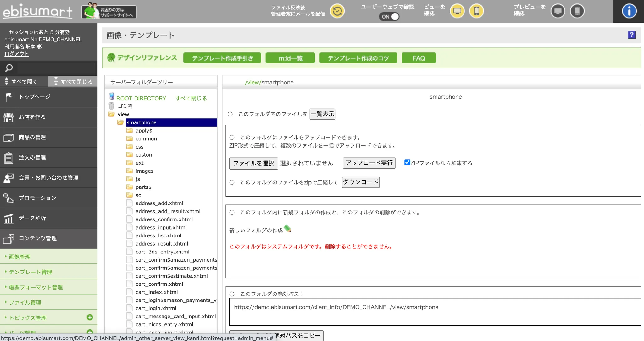
Task: Open the 商品の管理 sidebar menu
Action: [x=32, y=137]
